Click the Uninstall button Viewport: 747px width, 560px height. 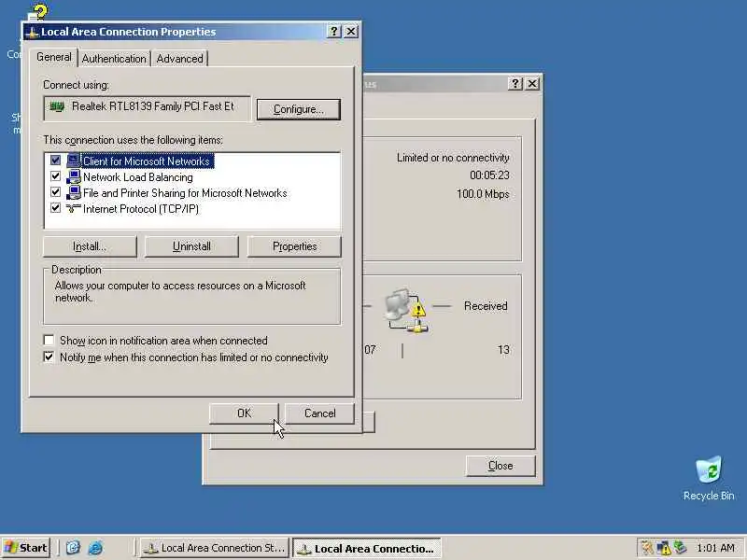[191, 246]
